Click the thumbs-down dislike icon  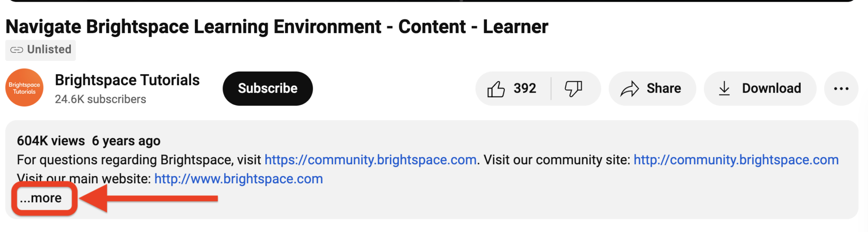coord(573,89)
